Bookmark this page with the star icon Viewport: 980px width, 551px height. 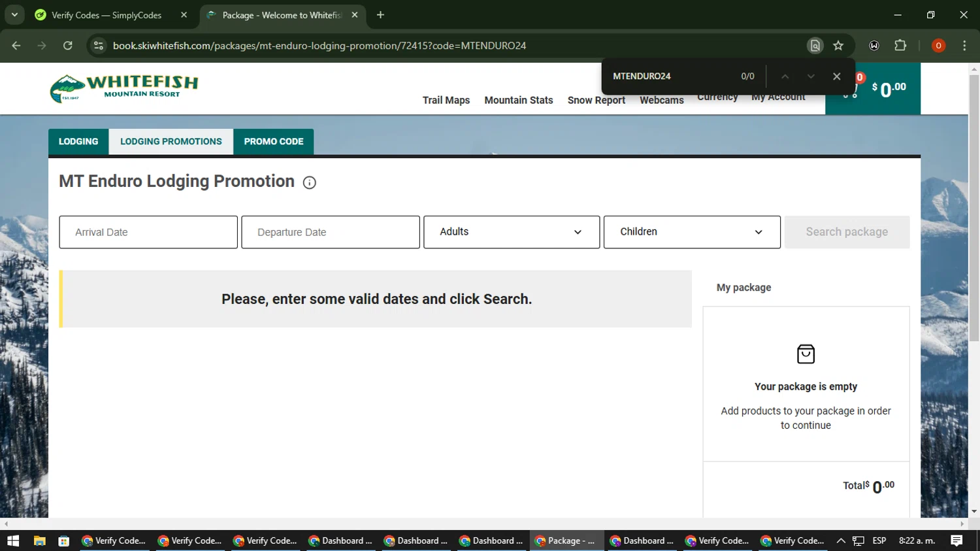[x=838, y=46]
